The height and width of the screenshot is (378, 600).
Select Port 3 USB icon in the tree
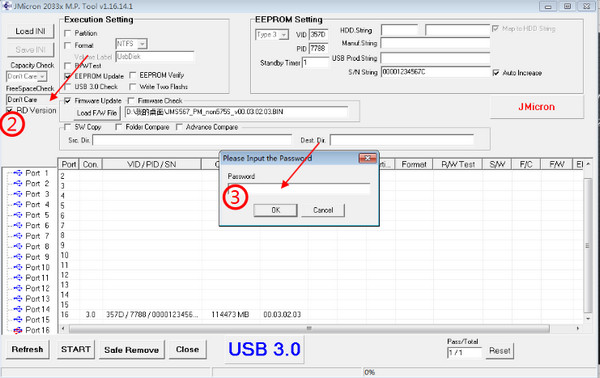18,194
